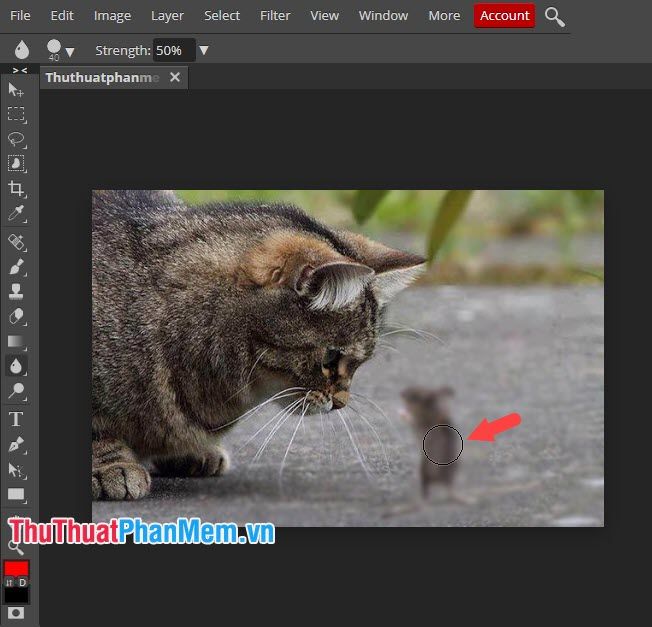Toggle Quick Mask mode icon
This screenshot has height=627, width=652.
(x=16, y=613)
